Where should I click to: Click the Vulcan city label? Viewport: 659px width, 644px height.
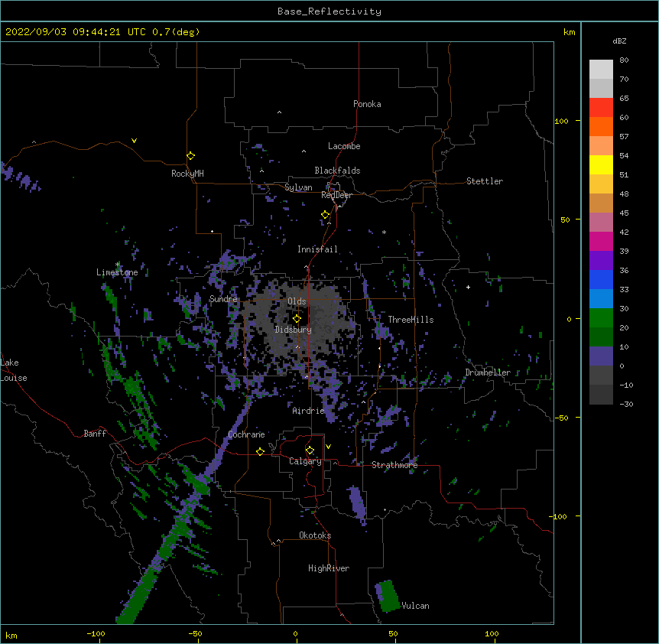[416, 606]
